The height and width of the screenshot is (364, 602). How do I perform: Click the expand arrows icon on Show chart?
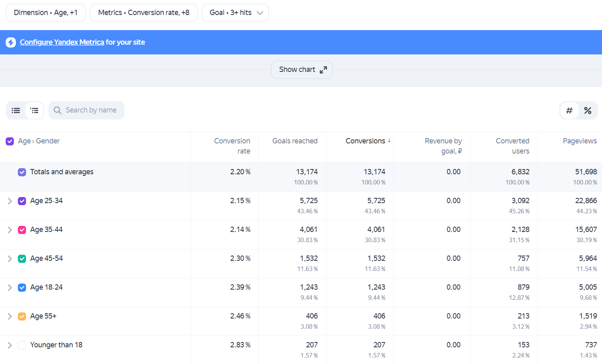pyautogui.click(x=323, y=70)
